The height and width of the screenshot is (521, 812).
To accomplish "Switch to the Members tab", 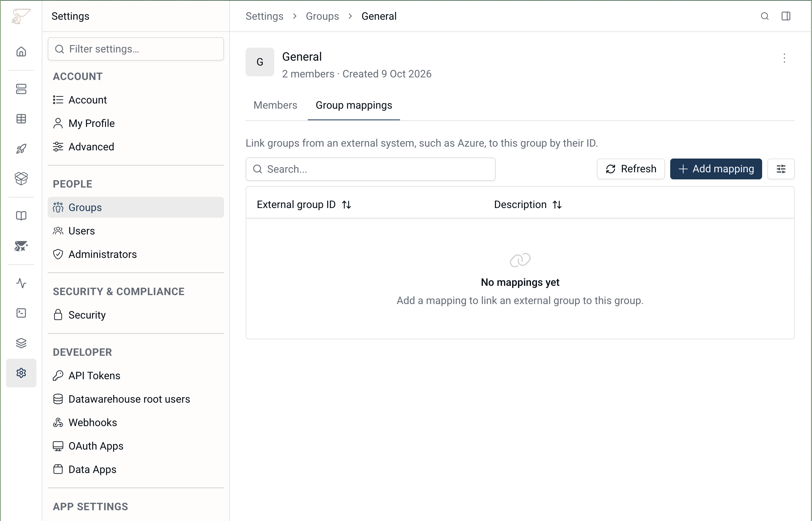I will (275, 105).
